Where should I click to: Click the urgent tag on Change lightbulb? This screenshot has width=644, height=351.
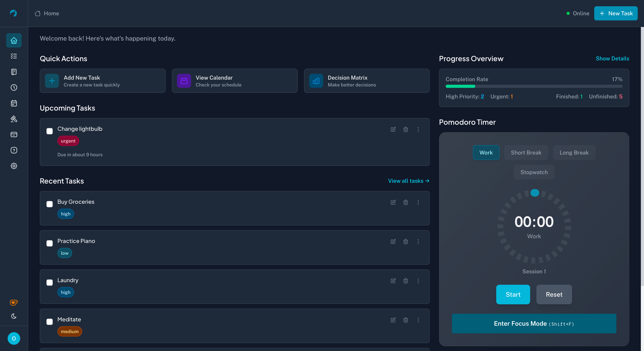68,141
